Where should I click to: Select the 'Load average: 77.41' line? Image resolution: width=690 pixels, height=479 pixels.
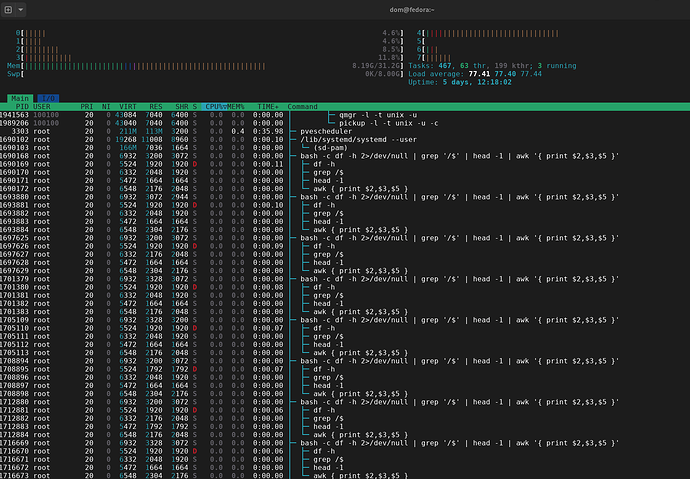click(475, 74)
